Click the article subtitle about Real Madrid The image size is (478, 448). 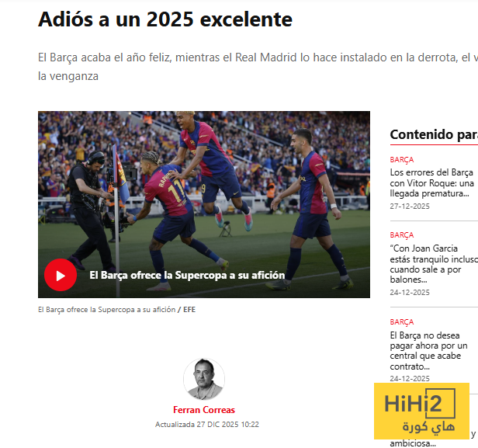pyautogui.click(x=258, y=67)
